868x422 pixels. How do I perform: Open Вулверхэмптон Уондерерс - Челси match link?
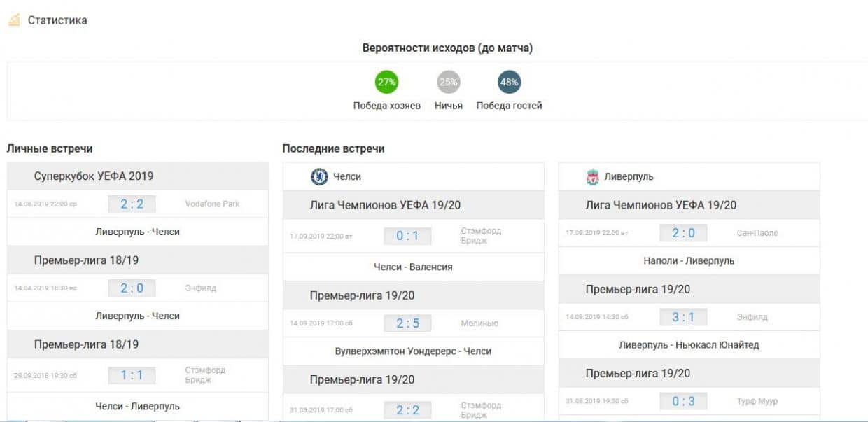click(414, 351)
